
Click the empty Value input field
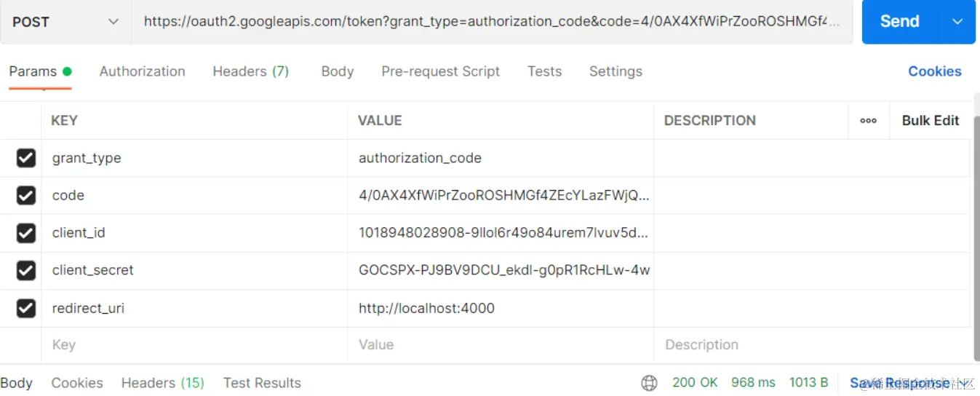coord(501,345)
